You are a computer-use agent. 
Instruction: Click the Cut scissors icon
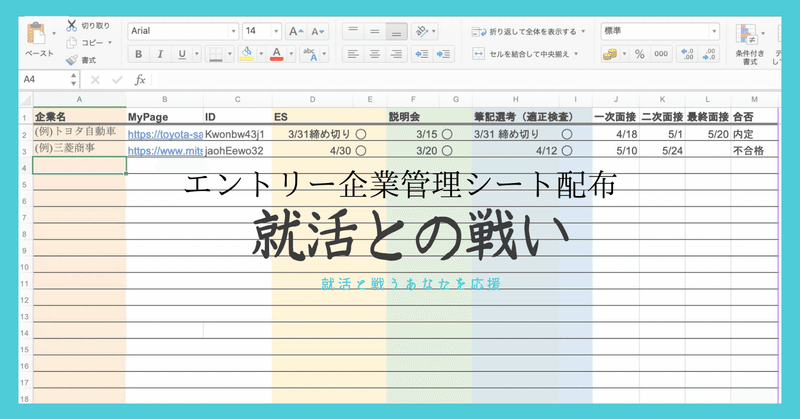point(71,26)
